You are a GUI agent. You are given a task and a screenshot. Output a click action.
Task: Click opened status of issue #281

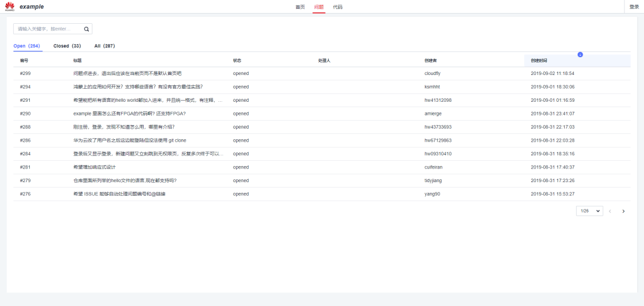(241, 167)
